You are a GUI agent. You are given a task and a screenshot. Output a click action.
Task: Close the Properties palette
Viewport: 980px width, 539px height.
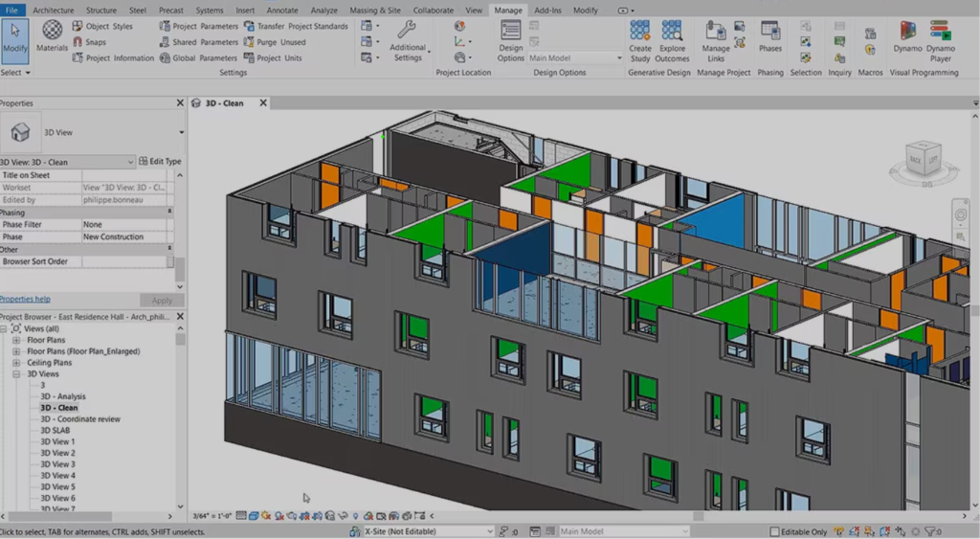click(x=180, y=103)
